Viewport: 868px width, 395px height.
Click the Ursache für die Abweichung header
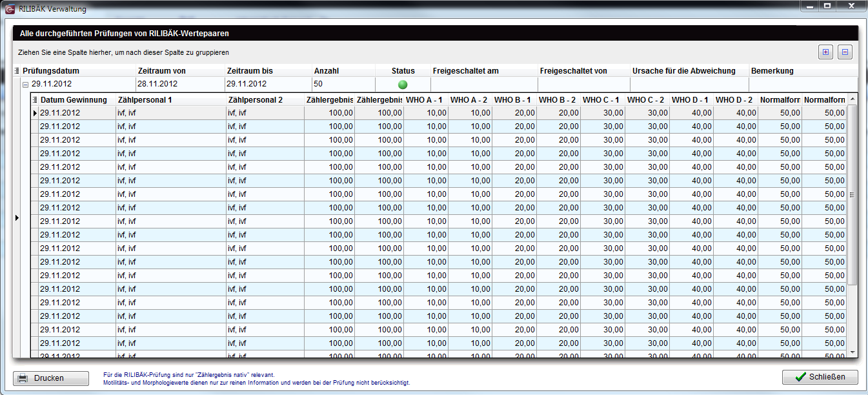[689, 70]
